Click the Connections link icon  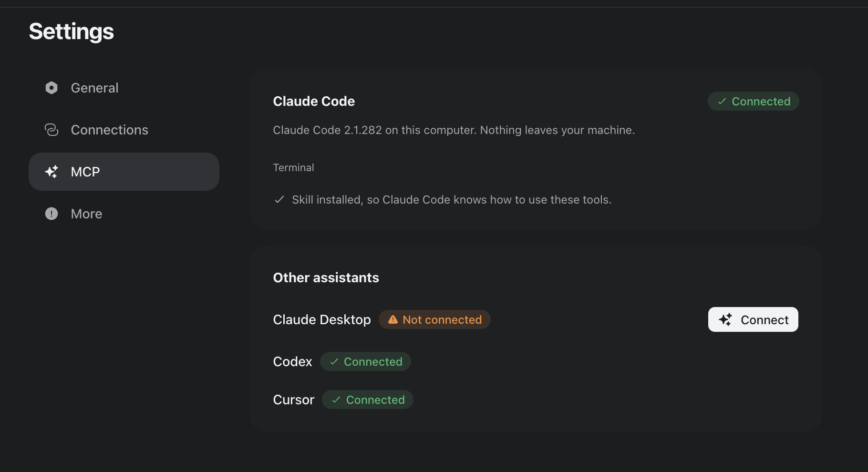click(x=52, y=130)
